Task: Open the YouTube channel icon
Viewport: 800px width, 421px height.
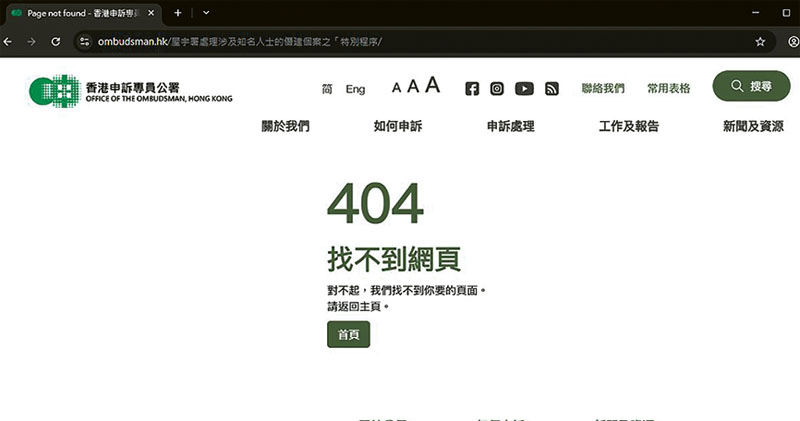Action: (x=524, y=88)
